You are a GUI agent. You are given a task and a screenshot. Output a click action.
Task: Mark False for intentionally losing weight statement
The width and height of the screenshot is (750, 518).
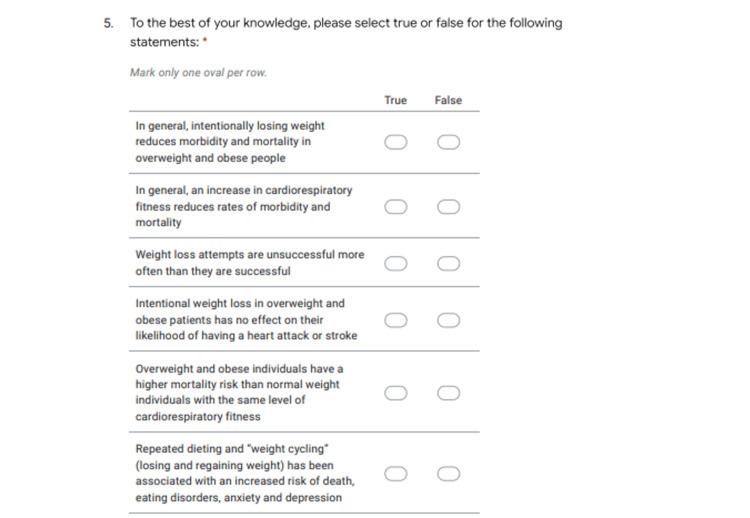coord(448,142)
